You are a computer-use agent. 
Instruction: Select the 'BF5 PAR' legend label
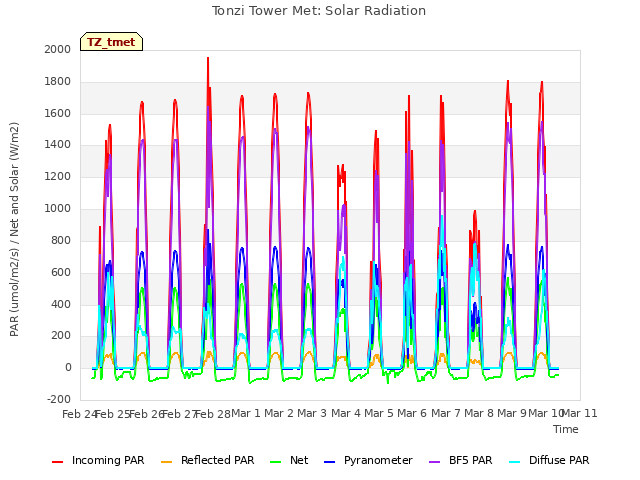point(471,460)
